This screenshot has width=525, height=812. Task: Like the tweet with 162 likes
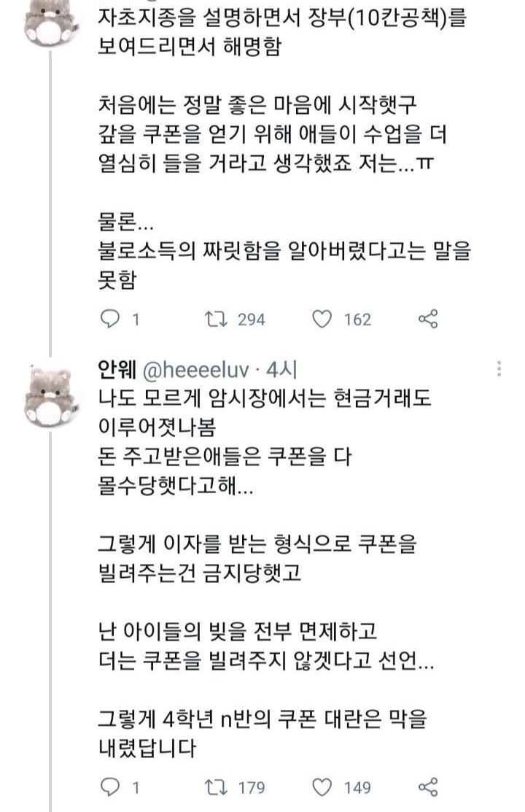pos(322,319)
